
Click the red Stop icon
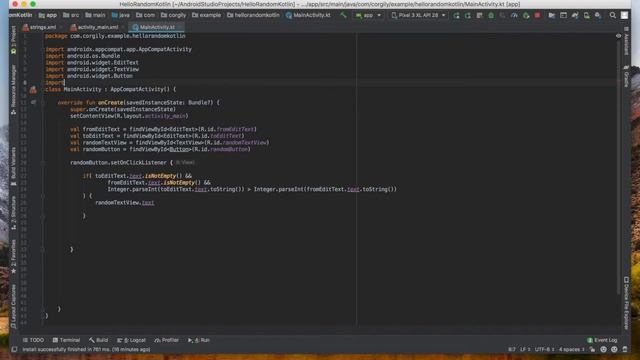pyautogui.click(x=538, y=16)
